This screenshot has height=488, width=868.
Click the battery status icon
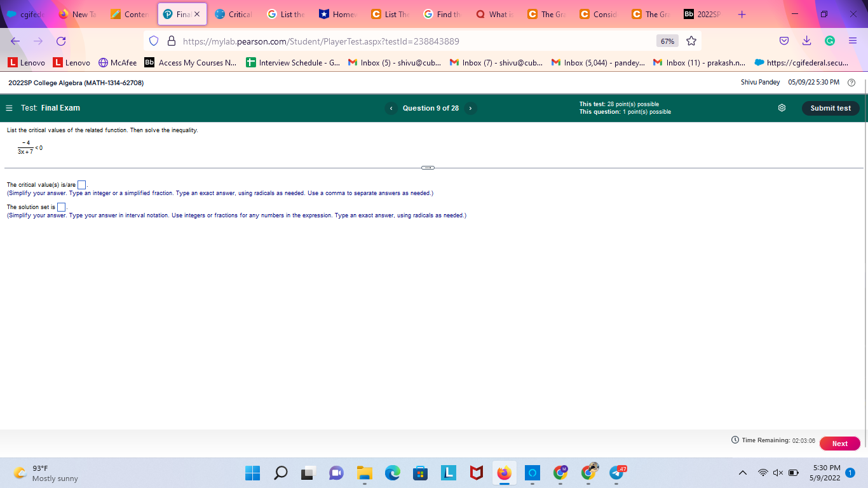(x=794, y=473)
